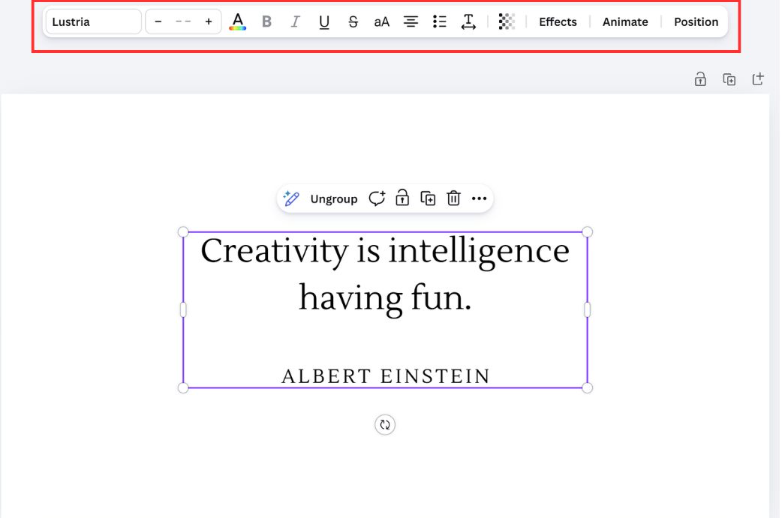Add a comment to the selected group
Image resolution: width=781 pixels, height=518 pixels.
coord(377,199)
